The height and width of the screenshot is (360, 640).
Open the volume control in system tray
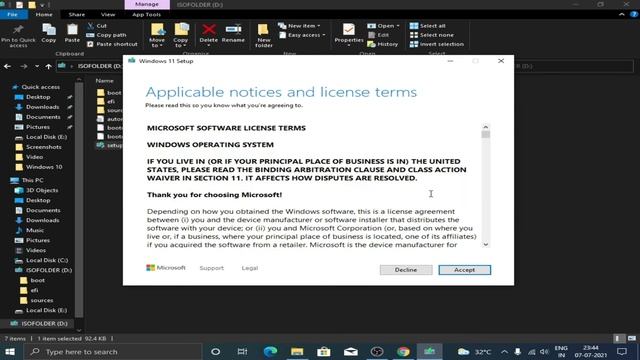coord(544,351)
